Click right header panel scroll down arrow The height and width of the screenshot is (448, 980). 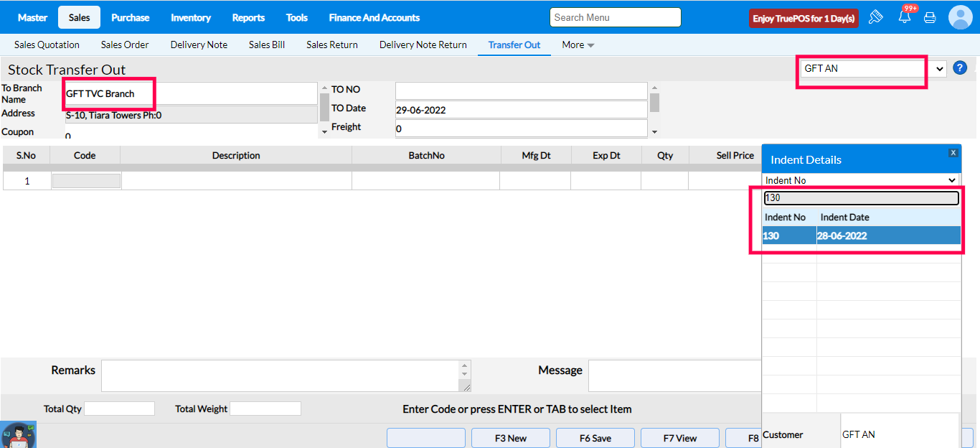pyautogui.click(x=654, y=131)
